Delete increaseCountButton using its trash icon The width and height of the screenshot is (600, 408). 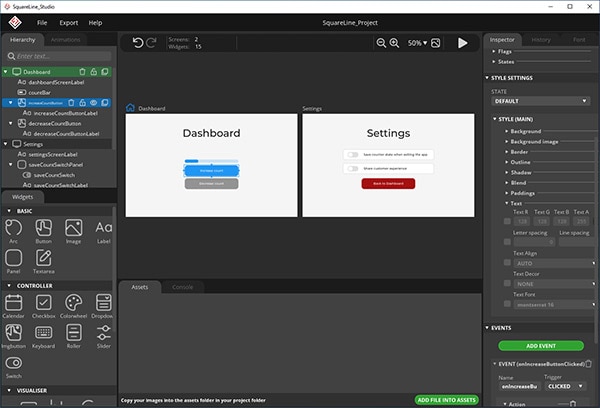tap(71, 103)
